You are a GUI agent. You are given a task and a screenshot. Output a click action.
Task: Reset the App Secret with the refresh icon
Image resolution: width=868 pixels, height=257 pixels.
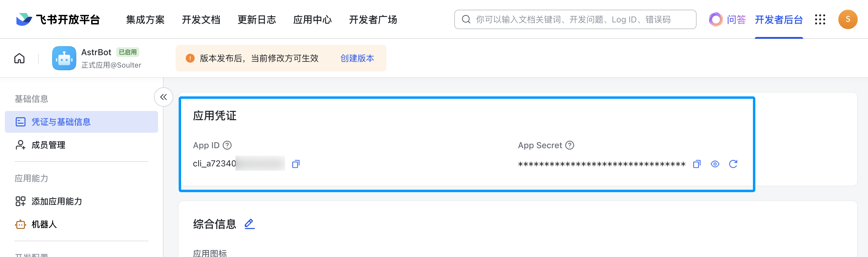(733, 164)
